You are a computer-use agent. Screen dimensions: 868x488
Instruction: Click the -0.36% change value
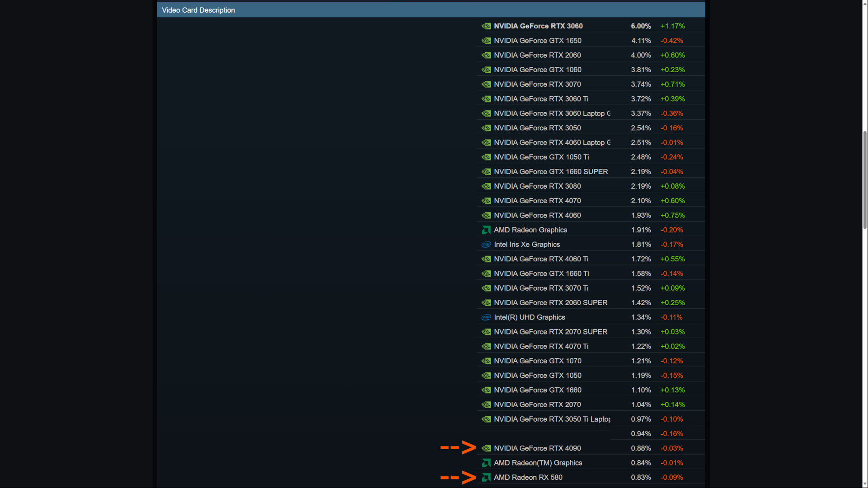click(x=672, y=113)
